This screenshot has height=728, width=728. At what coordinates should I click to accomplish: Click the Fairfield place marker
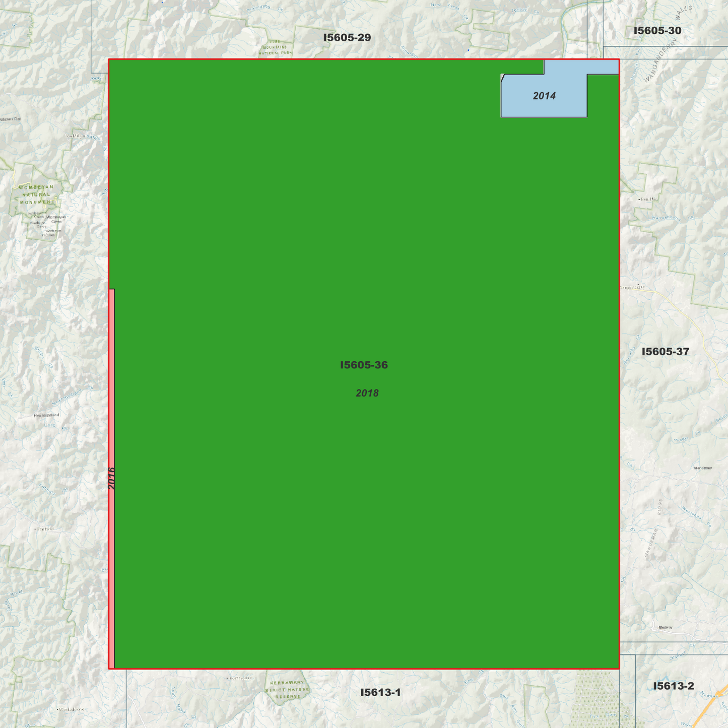[x=35, y=529]
